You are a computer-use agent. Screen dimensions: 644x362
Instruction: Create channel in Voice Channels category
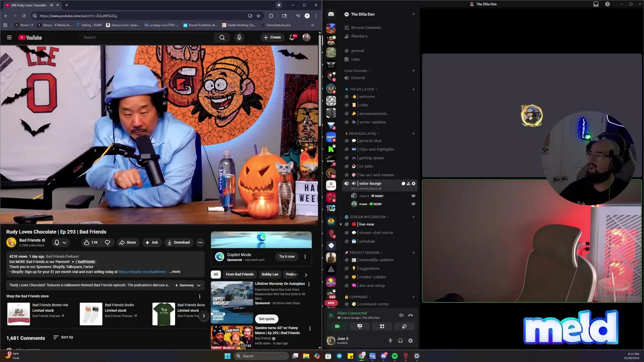413,70
